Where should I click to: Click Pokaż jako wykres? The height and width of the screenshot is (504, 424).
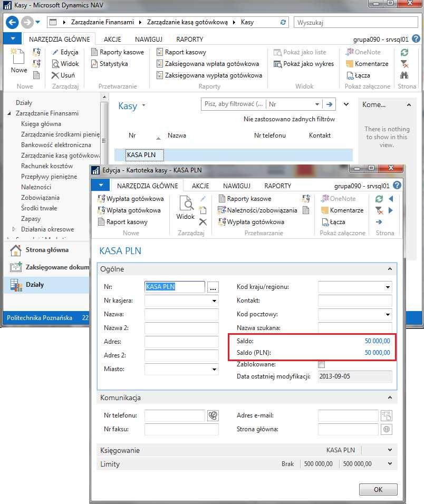pyautogui.click(x=304, y=64)
